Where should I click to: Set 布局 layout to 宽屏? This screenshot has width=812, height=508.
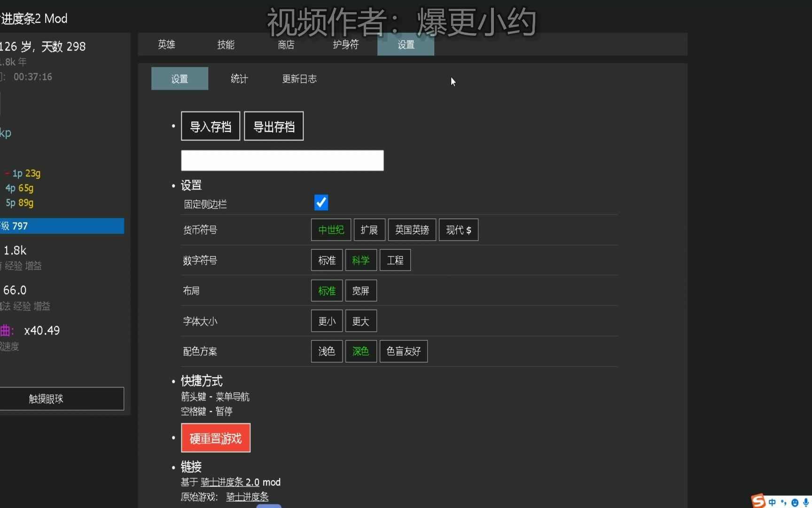361,291
